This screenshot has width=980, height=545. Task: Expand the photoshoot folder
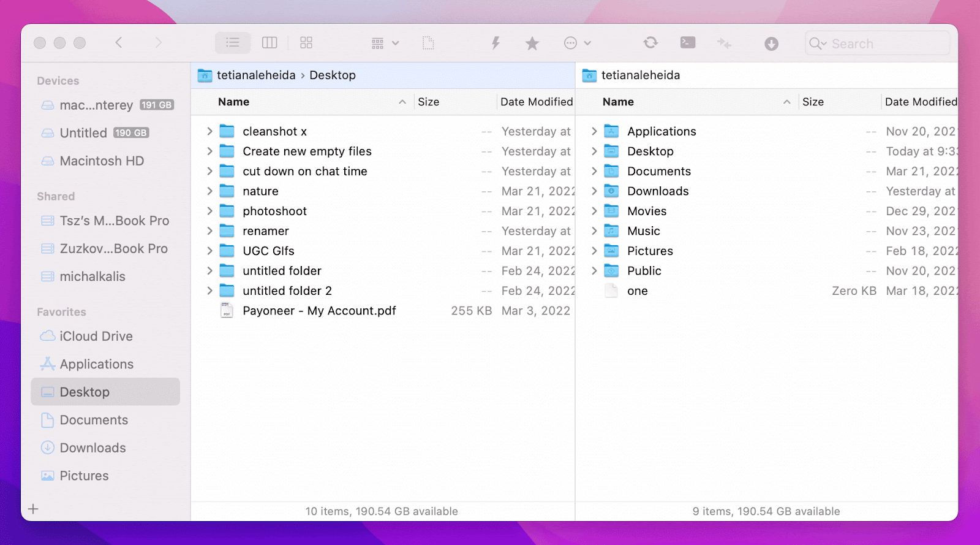pyautogui.click(x=209, y=211)
